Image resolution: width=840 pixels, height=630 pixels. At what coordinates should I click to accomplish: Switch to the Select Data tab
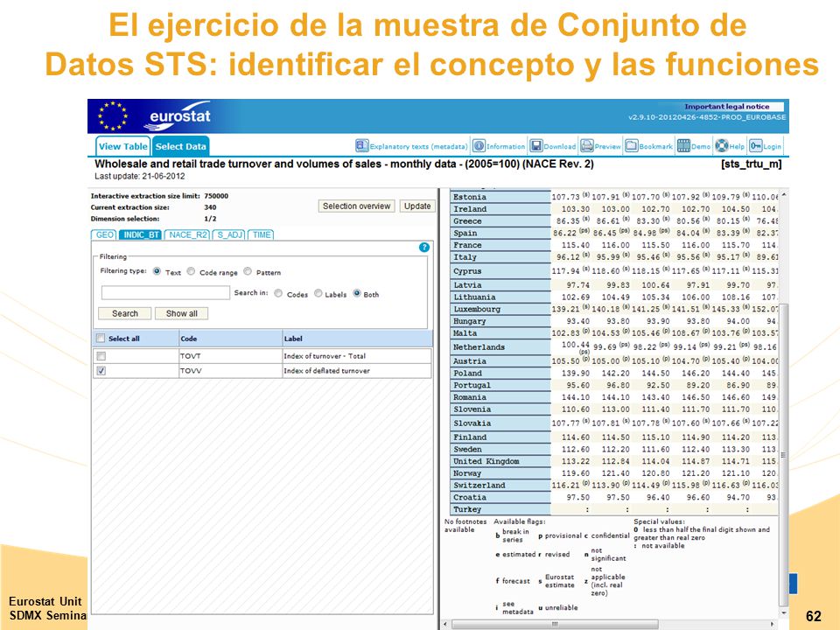180,146
